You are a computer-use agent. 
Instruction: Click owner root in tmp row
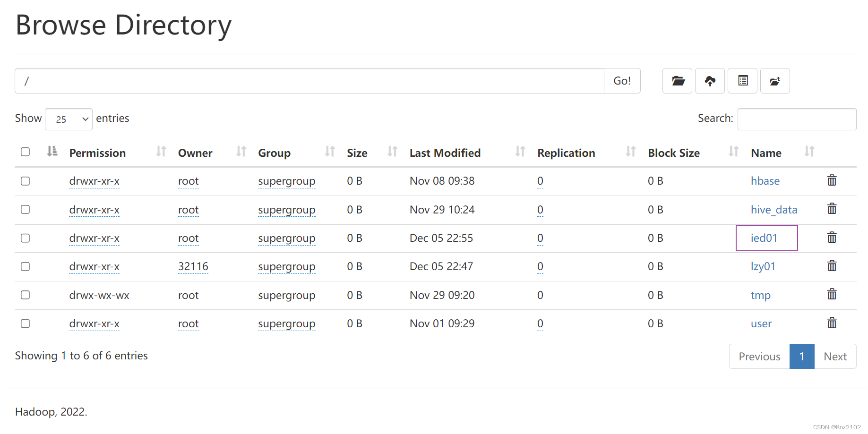click(x=189, y=295)
